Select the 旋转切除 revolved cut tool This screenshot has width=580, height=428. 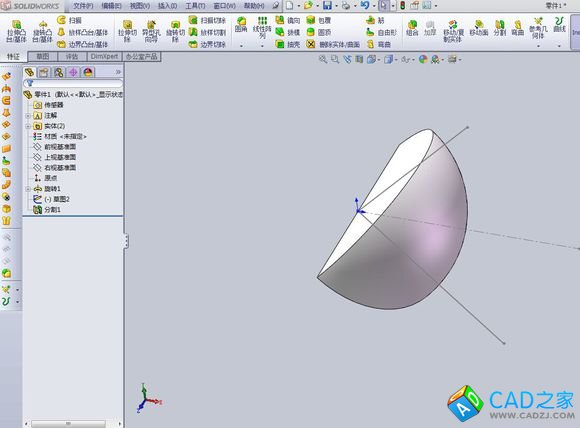[175, 32]
